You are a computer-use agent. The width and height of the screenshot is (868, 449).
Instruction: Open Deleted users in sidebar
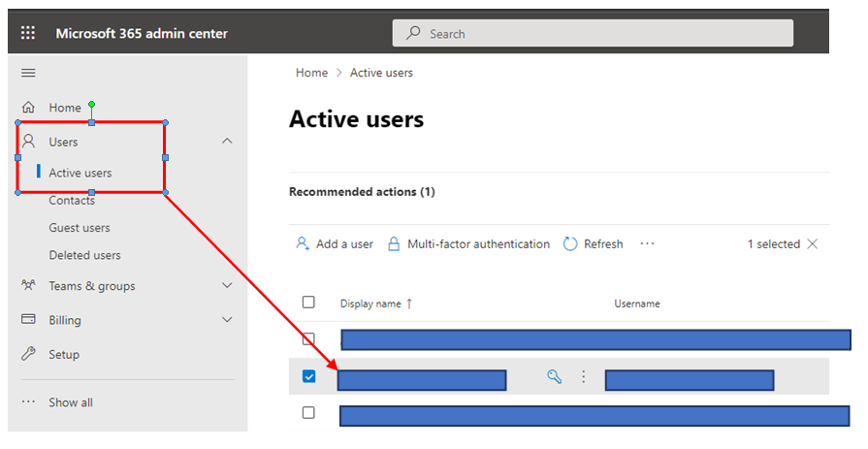point(84,255)
